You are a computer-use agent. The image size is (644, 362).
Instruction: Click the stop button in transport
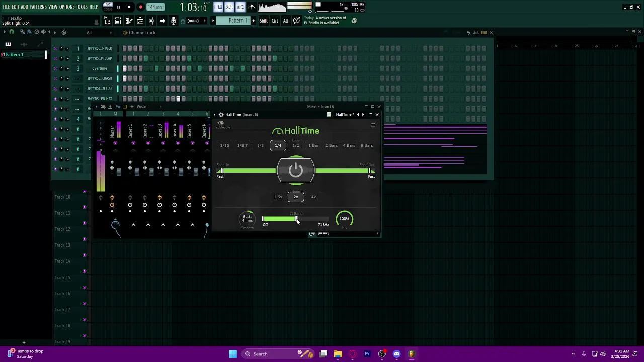pyautogui.click(x=129, y=7)
